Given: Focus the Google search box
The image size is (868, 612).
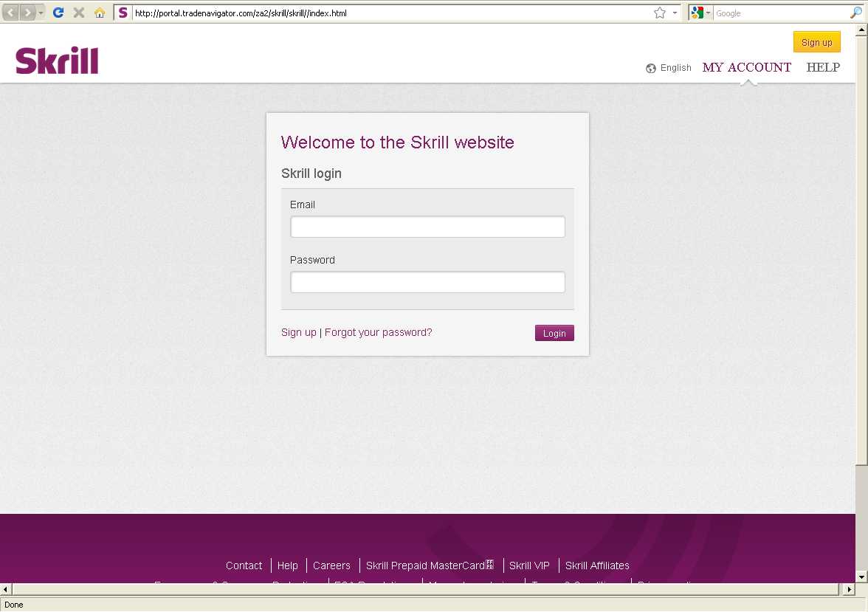Looking at the screenshot, I should coord(781,13).
